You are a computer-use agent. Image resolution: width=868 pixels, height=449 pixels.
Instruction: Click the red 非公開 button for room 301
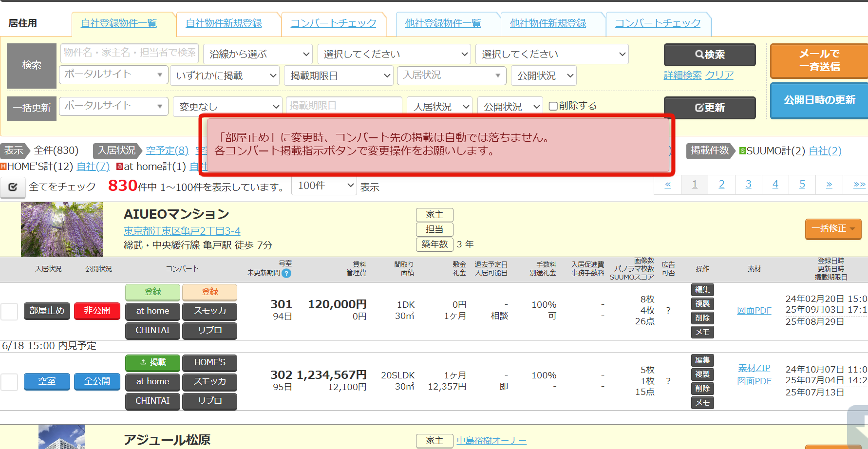tap(97, 311)
